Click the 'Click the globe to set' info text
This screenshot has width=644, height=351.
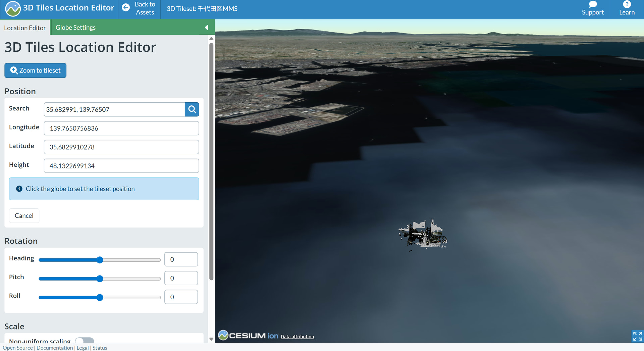[x=80, y=189]
